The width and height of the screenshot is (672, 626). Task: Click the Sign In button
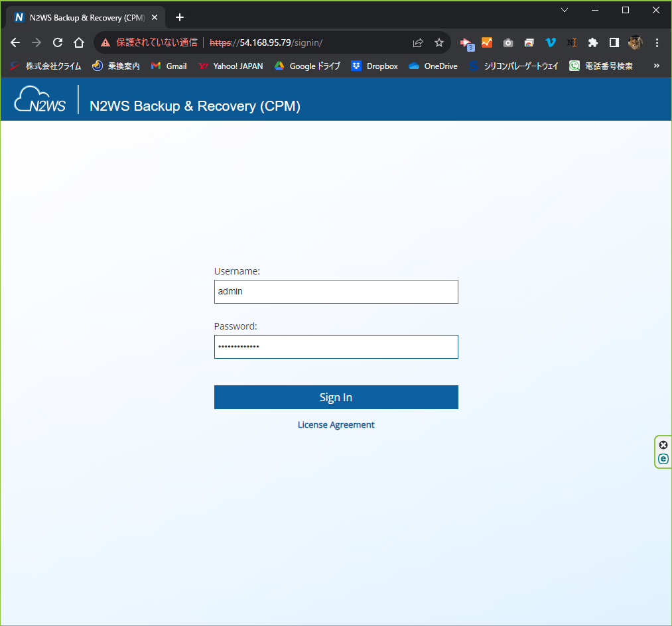pyautogui.click(x=336, y=397)
